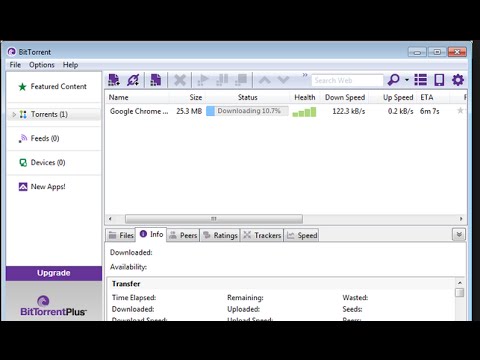Switch to the Speed tab
480x360 pixels.
(x=302, y=235)
